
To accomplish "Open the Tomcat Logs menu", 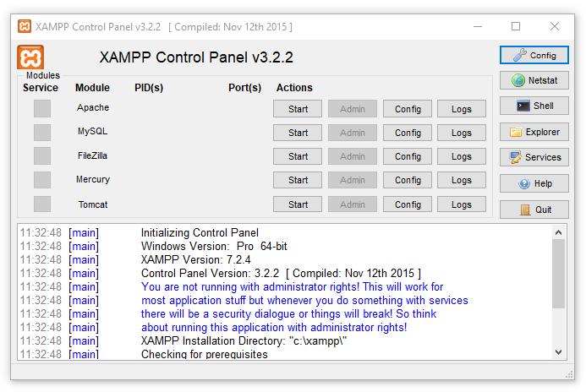I will tap(462, 204).
